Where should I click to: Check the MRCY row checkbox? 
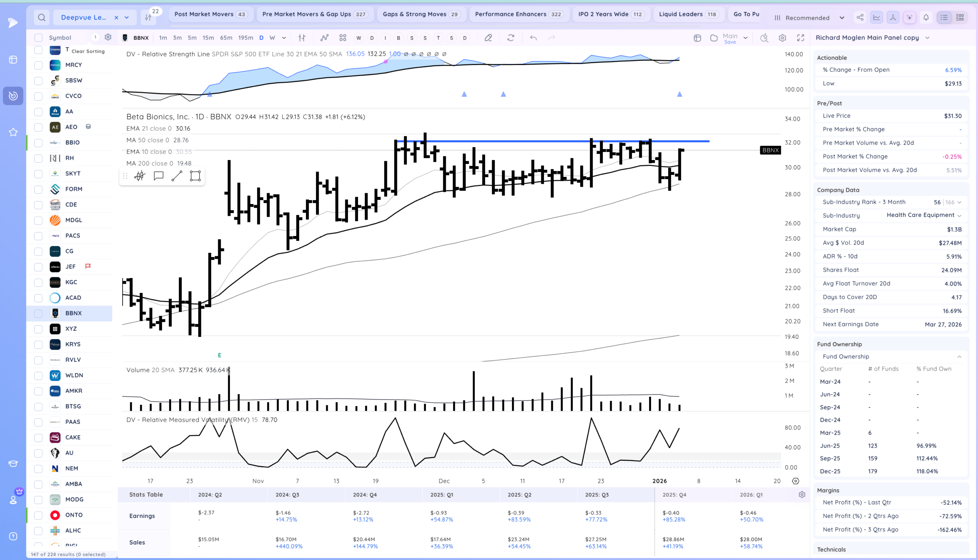[39, 65]
